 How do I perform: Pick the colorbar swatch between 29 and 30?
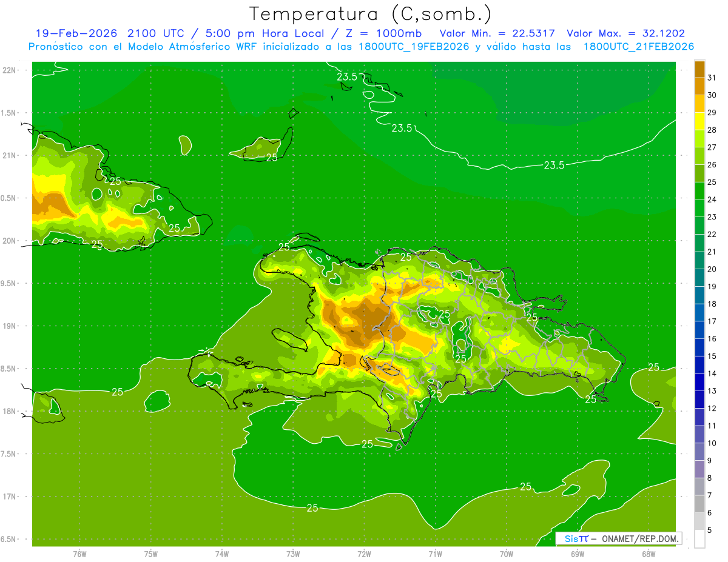tap(699, 104)
